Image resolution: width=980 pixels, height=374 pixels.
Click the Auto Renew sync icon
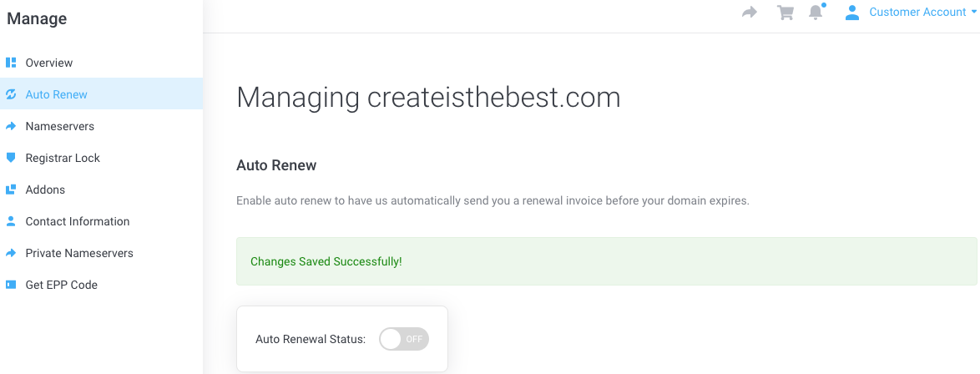coord(11,94)
